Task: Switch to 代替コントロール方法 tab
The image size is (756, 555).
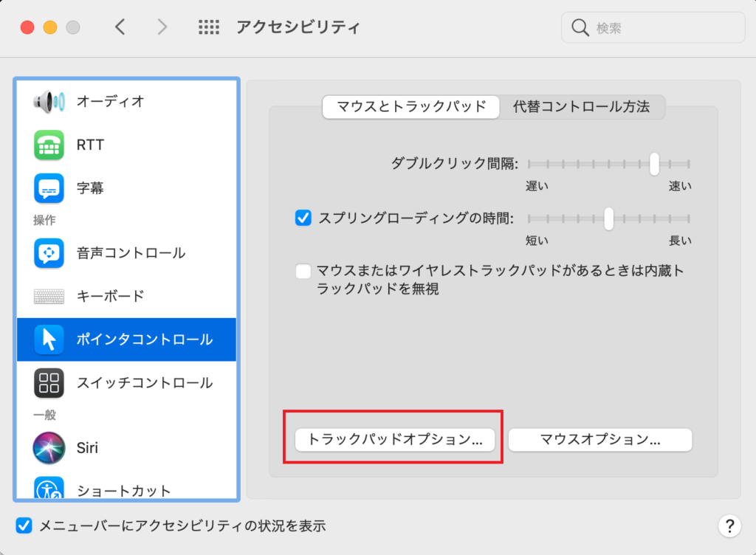Action: tap(582, 106)
